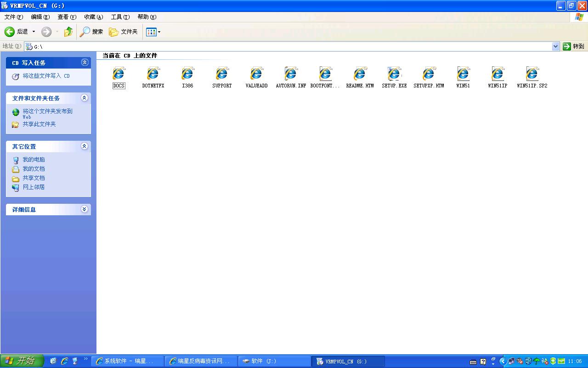Image resolution: width=588 pixels, height=368 pixels.
Task: Collapse the CD 写入任务 panel
Action: [x=85, y=62]
